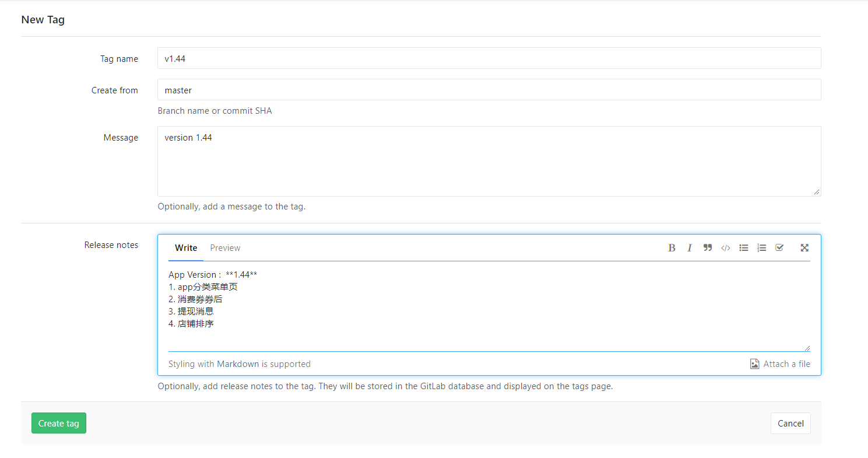Grab the release notes textarea resize handle
This screenshot has width=868, height=458.
(807, 348)
